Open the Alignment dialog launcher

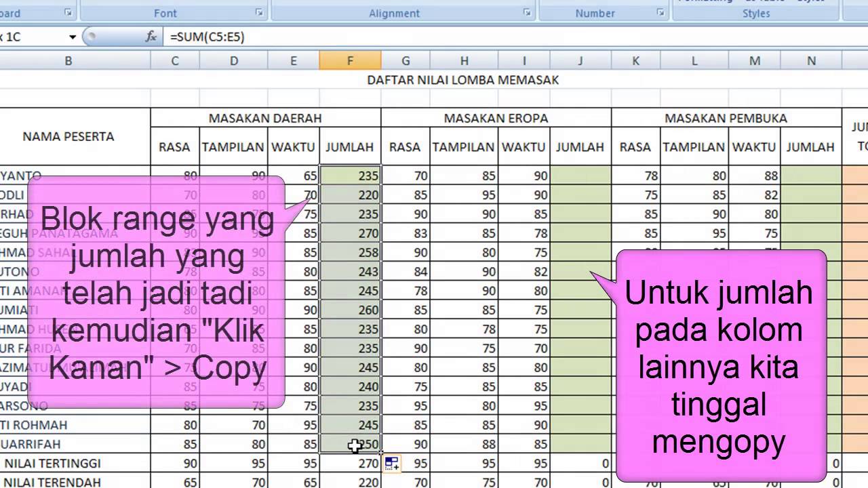[x=527, y=12]
